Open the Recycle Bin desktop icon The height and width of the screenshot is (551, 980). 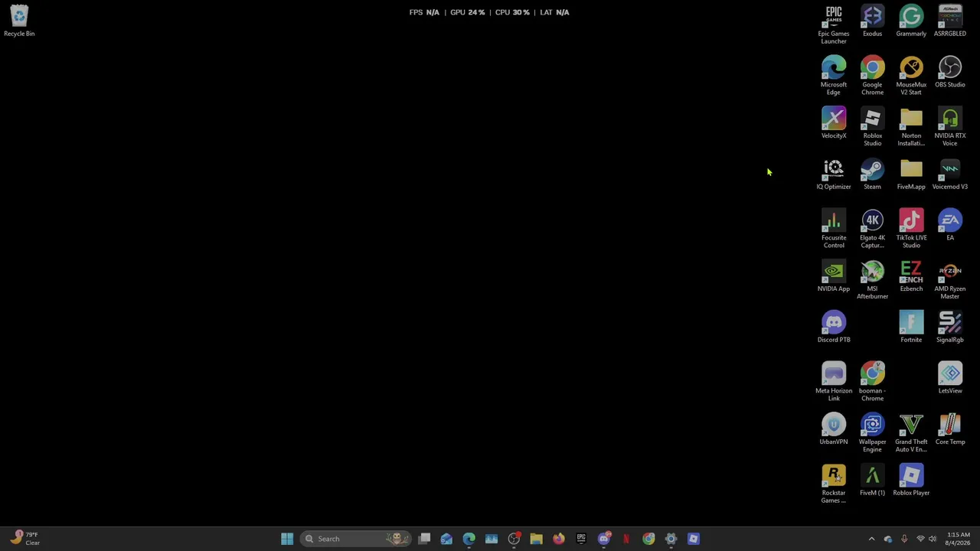(x=19, y=21)
